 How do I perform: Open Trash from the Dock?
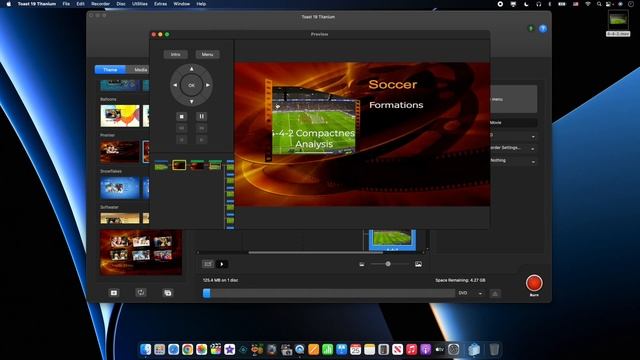pyautogui.click(x=494, y=349)
